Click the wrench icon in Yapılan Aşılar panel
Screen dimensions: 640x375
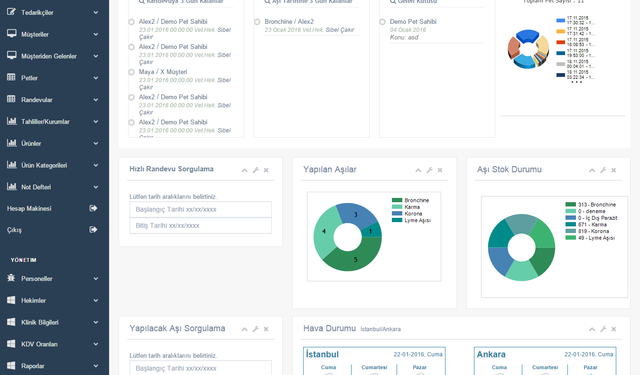point(429,170)
